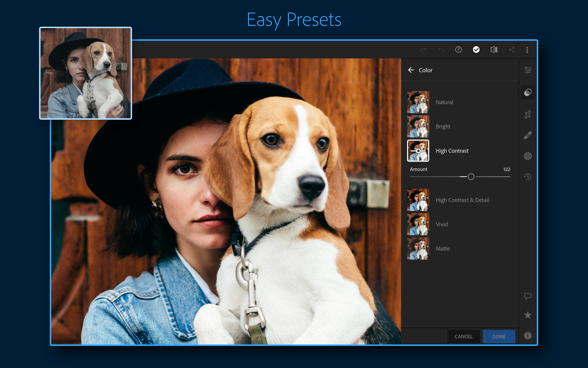Open the edit sliders panel icon
Image resolution: width=588 pixels, height=368 pixels.
[528, 70]
